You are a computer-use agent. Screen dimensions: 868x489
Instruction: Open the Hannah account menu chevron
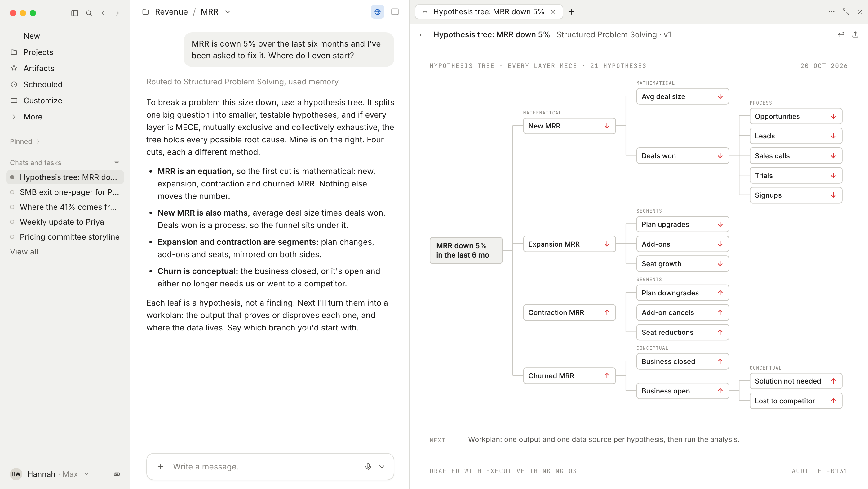coord(86,474)
